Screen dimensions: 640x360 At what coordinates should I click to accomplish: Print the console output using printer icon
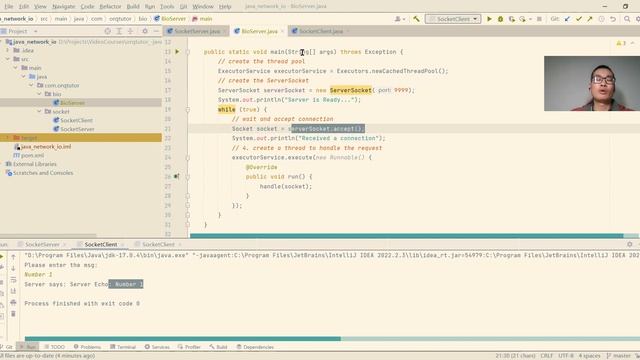[x=13, y=302]
